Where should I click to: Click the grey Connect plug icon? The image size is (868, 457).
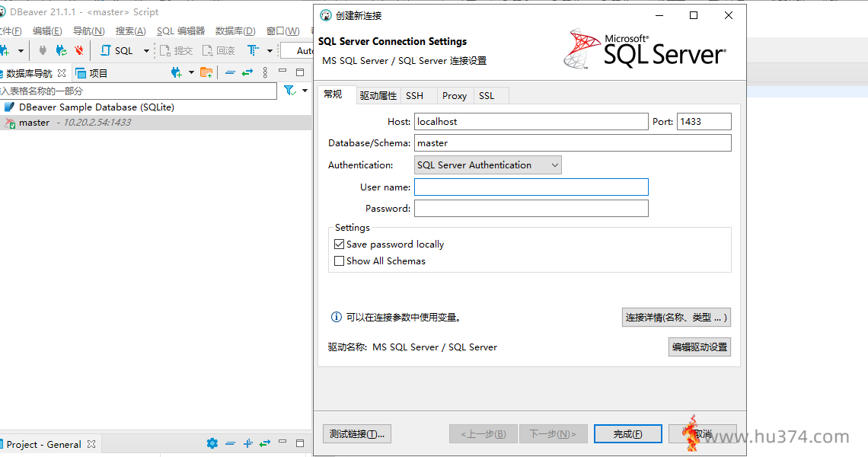click(x=43, y=50)
